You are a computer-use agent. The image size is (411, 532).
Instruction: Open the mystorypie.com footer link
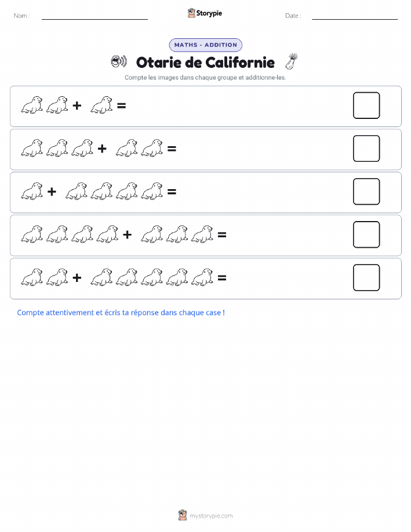(211, 516)
